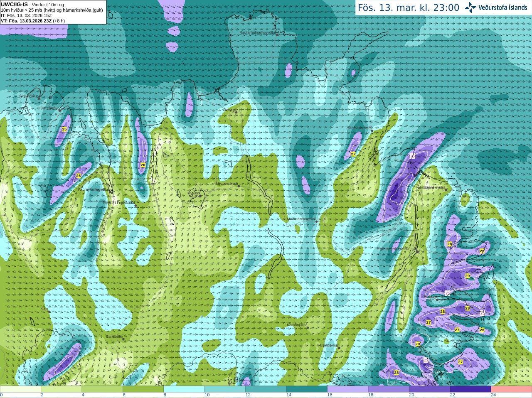Click the 4–6 m/s green legend swatch
532x398 pixels.
[x=102, y=389]
